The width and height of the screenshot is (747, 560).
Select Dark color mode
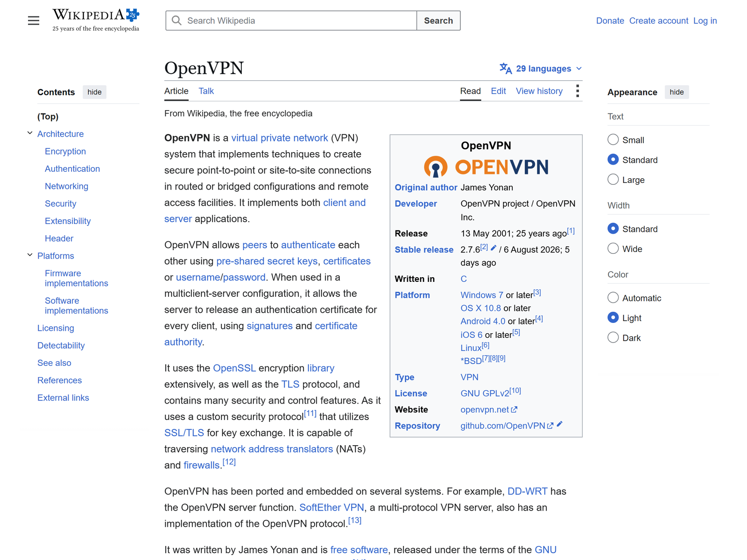[613, 337]
